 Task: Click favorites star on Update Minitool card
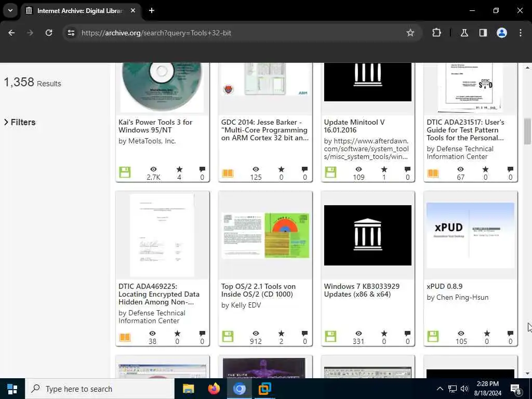tap(384, 169)
